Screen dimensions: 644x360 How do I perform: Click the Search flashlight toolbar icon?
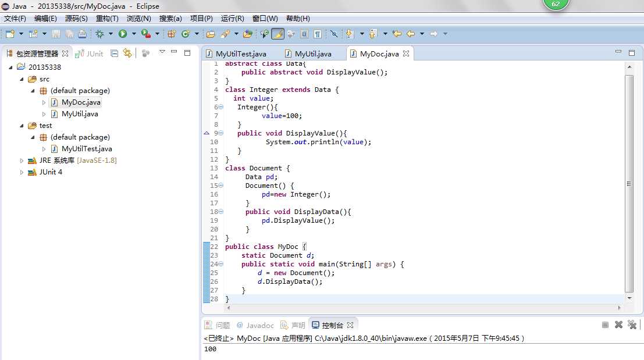pyautogui.click(x=225, y=34)
